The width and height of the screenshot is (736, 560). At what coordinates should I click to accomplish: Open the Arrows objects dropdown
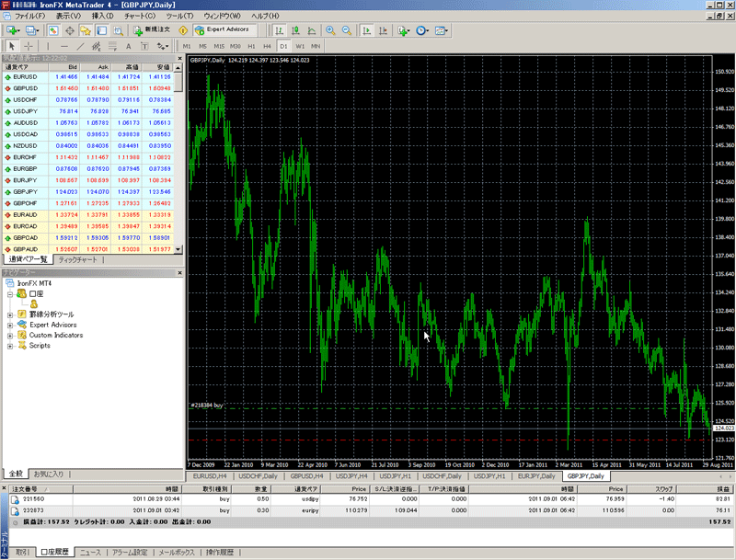(163, 46)
